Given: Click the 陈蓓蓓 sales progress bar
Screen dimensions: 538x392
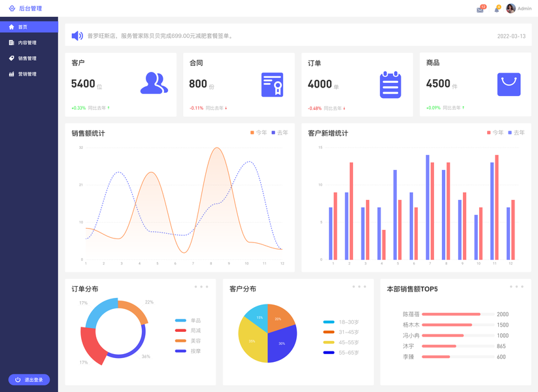Looking at the screenshot, I should click(x=458, y=314).
